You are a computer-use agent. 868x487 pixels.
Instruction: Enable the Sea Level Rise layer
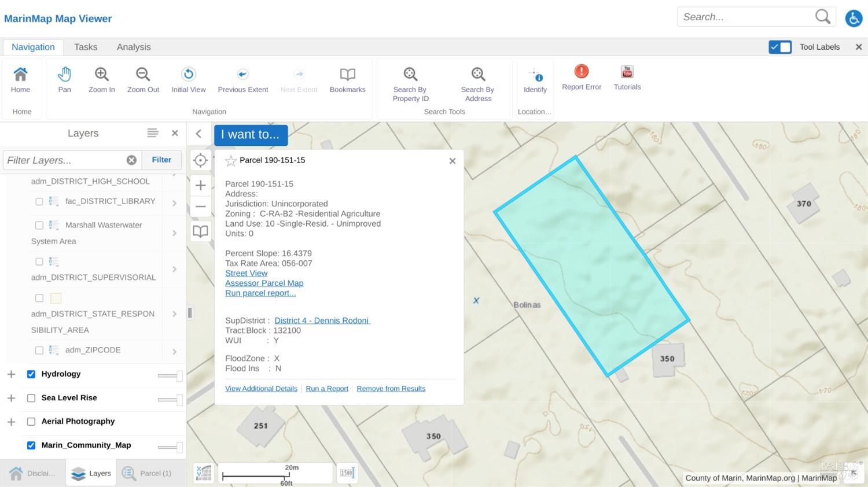tap(31, 398)
